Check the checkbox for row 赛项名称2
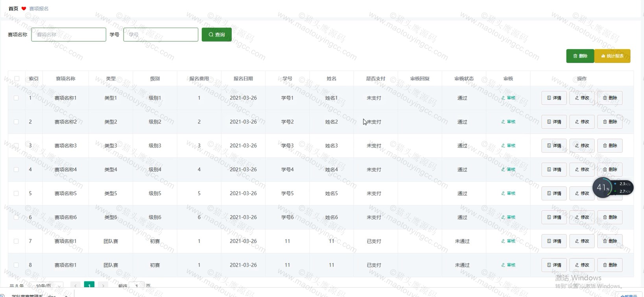Viewport: 644px width, 297px height. 16,122
